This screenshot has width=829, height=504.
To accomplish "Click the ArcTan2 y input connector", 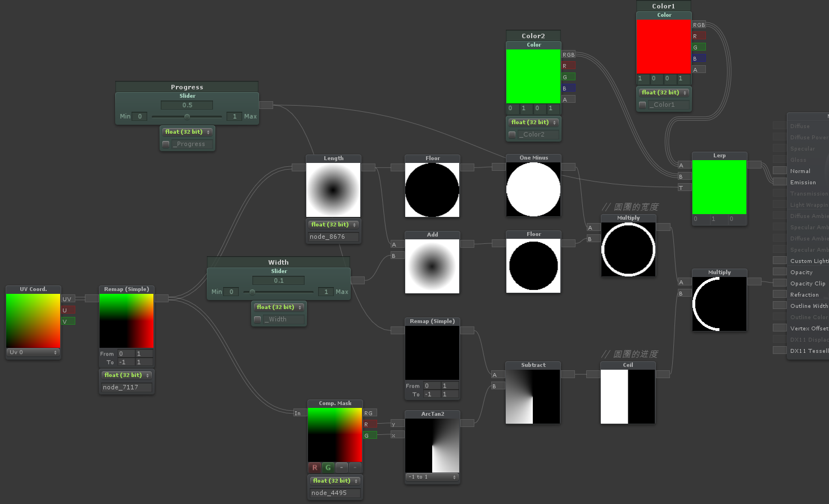I will [x=397, y=424].
